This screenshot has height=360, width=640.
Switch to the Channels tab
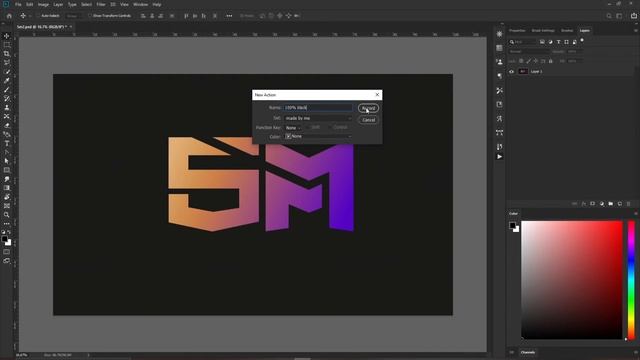528,352
